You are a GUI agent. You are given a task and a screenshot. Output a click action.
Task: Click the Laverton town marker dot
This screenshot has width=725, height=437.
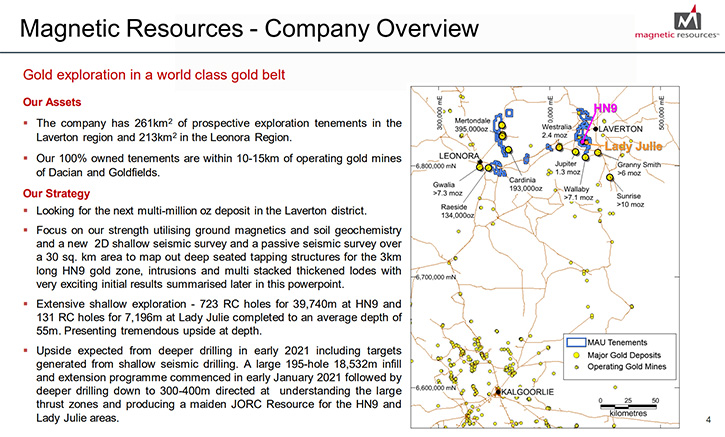click(x=596, y=129)
